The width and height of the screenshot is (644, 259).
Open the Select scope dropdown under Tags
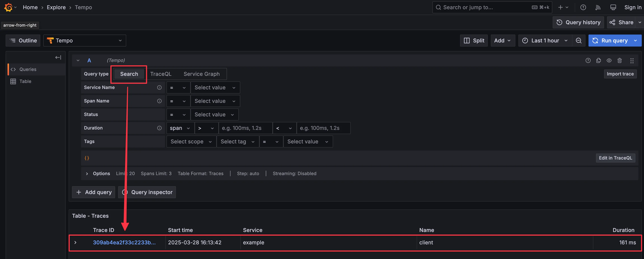coord(191,141)
